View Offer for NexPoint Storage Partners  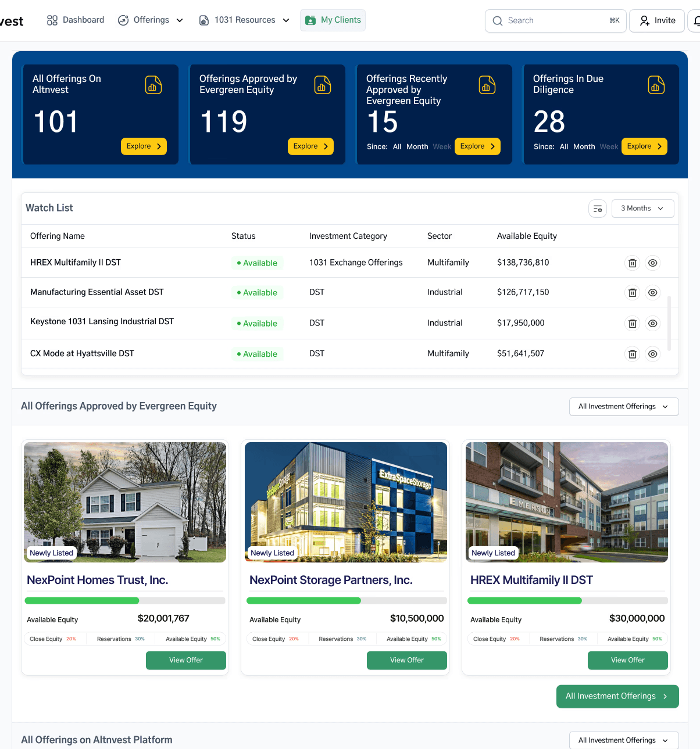coord(407,660)
